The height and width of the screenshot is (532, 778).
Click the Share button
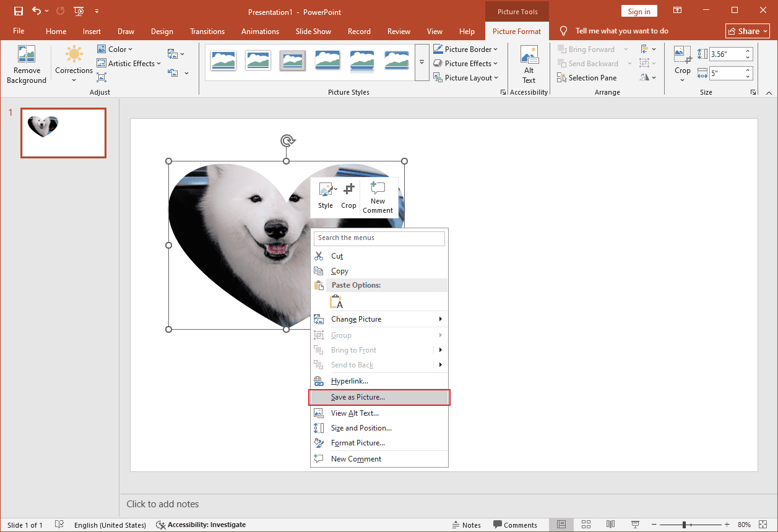point(747,30)
